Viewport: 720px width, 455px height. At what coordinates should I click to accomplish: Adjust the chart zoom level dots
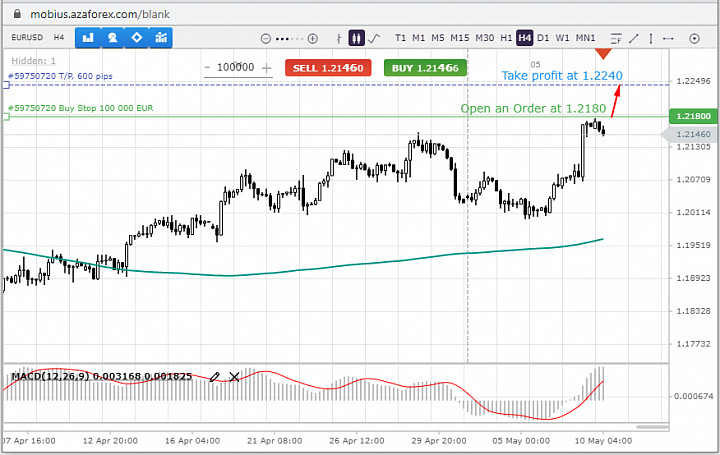(289, 39)
